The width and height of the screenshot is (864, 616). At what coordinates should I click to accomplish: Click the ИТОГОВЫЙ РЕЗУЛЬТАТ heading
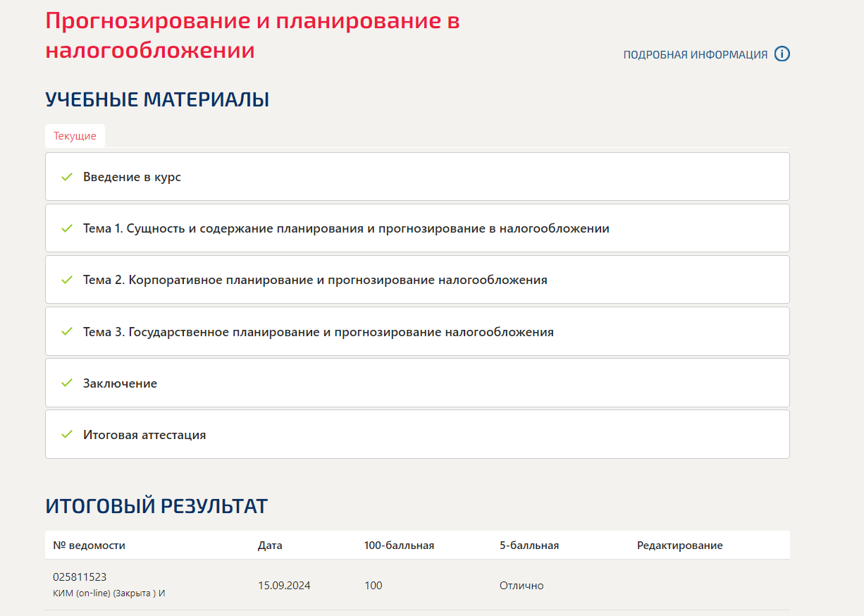point(156,506)
